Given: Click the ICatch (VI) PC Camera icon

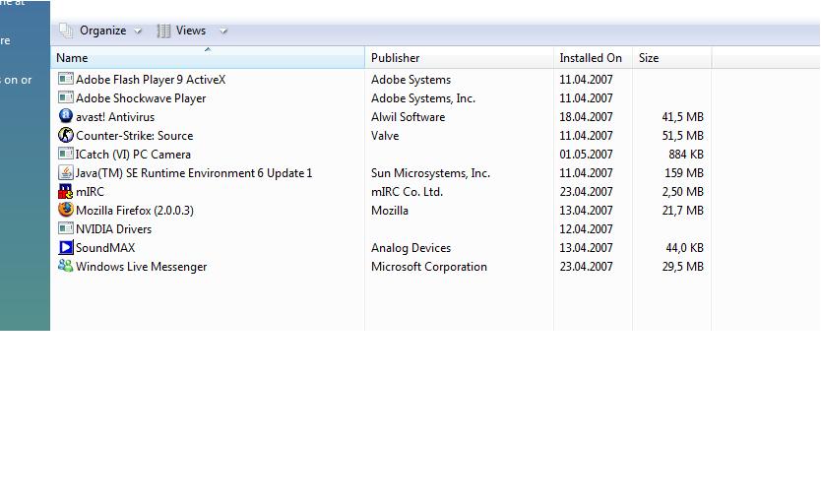Looking at the screenshot, I should coord(65,154).
